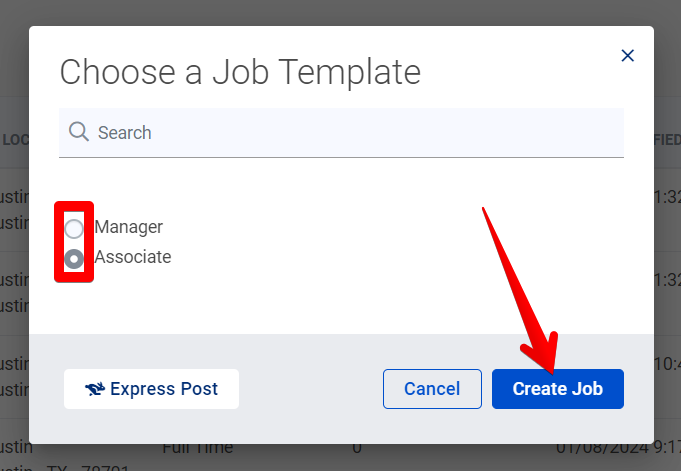Cancel the job template selection
The width and height of the screenshot is (681, 471).
pyautogui.click(x=432, y=389)
